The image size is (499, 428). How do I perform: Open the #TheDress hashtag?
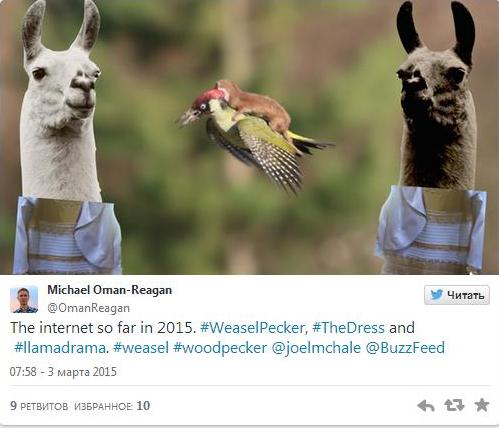pyautogui.click(x=348, y=328)
